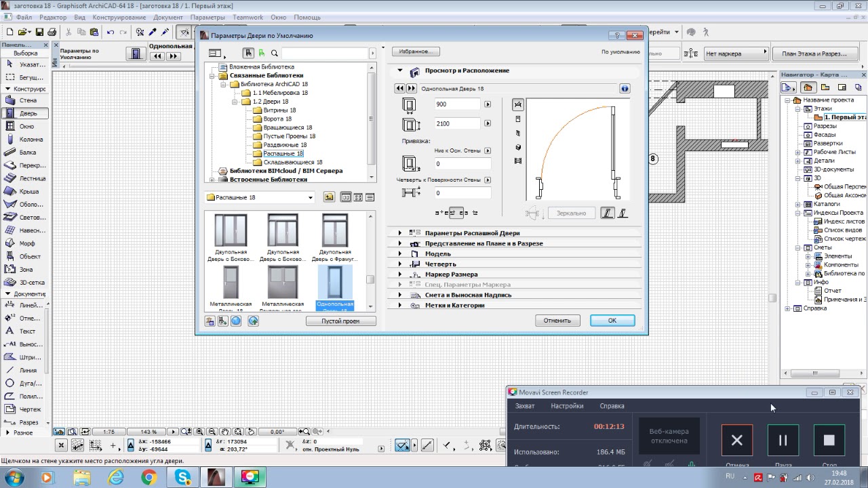Screen dimensions: 868x488
Task: Toggle left-side door opening orientation button
Action: (608, 213)
